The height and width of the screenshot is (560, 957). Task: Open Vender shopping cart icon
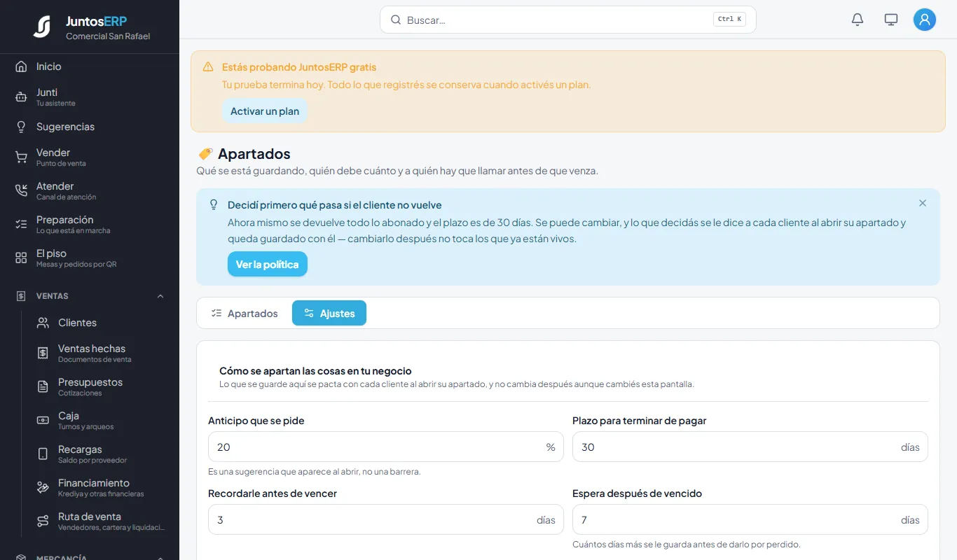(21, 157)
